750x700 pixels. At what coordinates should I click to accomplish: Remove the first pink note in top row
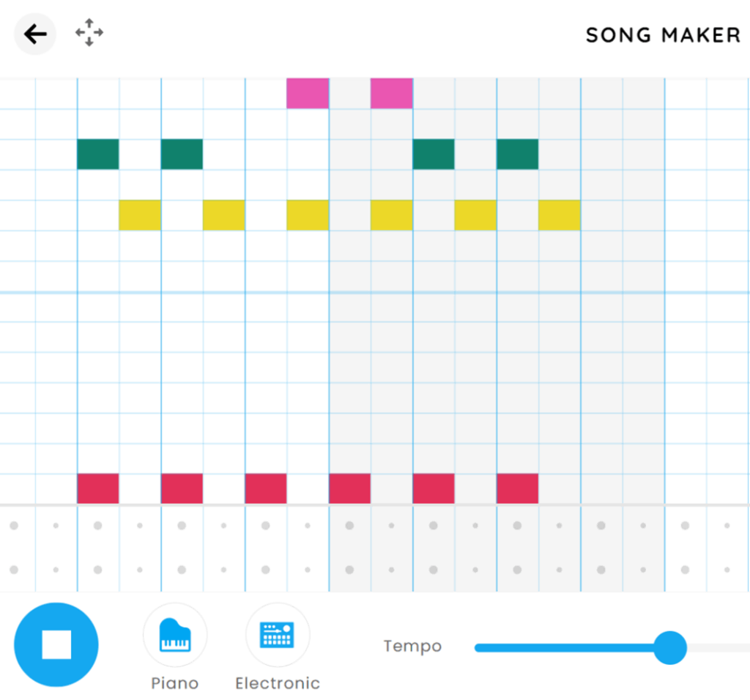point(308,93)
